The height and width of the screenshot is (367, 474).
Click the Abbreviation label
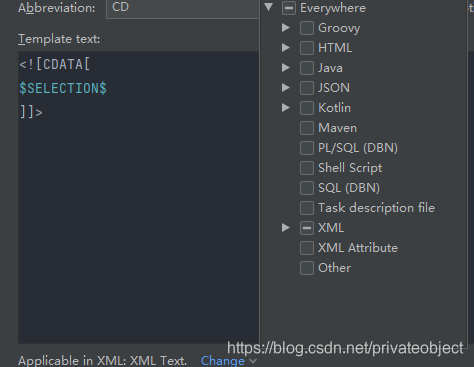tap(57, 8)
